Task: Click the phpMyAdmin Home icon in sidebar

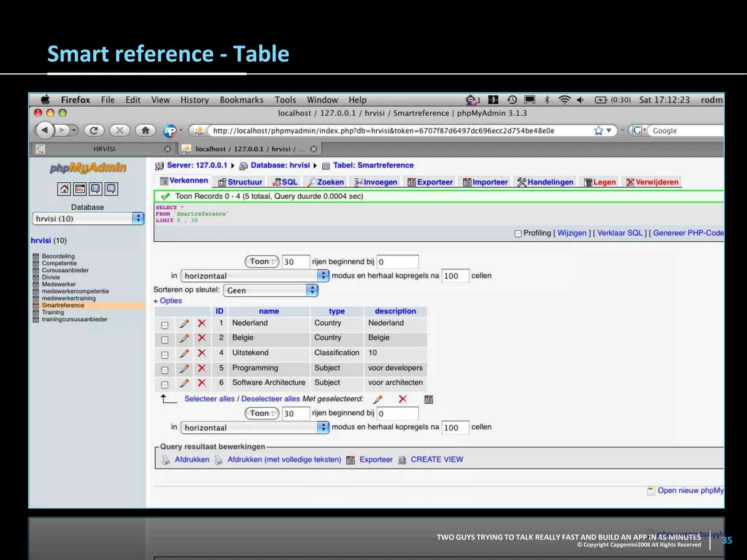Action: point(64,189)
